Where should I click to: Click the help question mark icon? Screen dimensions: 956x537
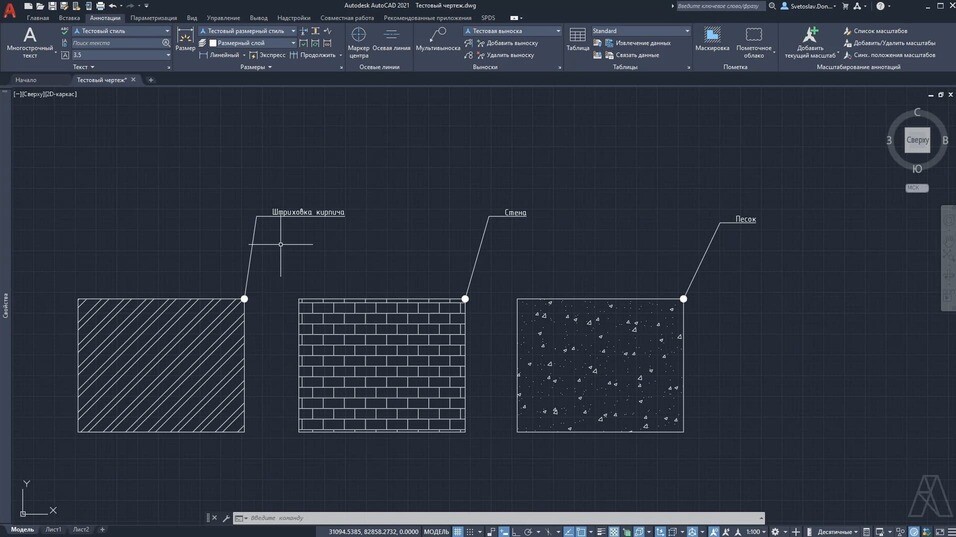pyautogui.click(x=880, y=5)
